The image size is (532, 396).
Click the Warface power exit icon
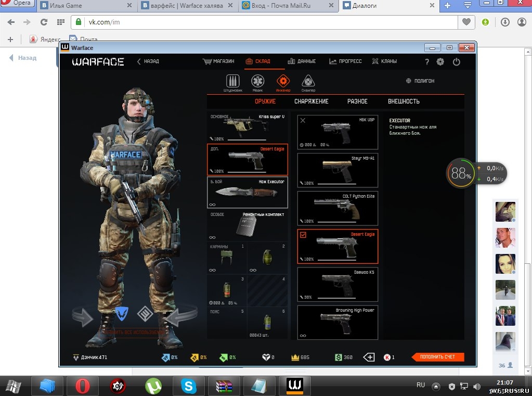coord(457,61)
